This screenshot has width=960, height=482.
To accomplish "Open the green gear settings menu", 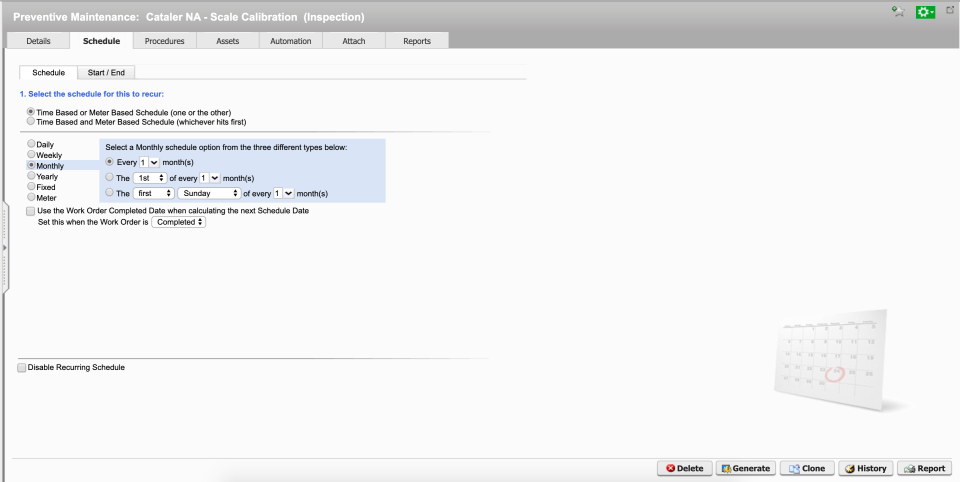I will click(925, 12).
